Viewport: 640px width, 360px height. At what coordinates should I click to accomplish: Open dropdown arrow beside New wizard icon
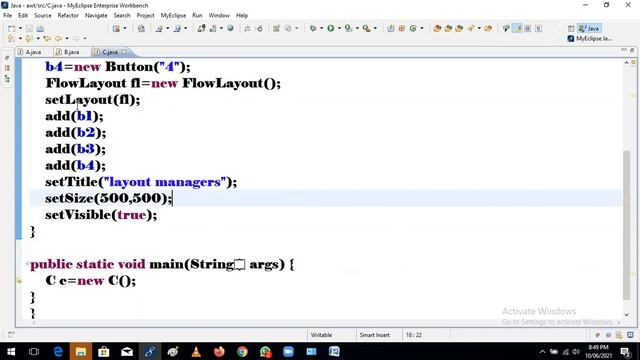(x=20, y=29)
